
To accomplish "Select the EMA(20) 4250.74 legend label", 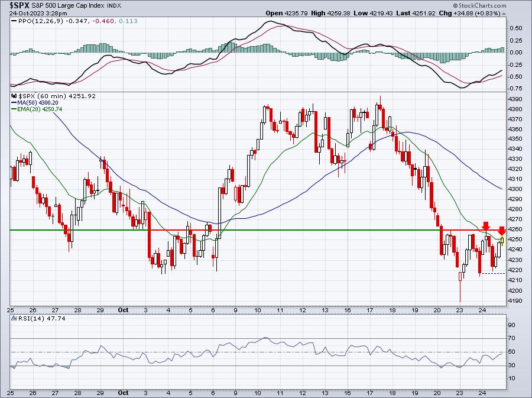I will [40, 109].
